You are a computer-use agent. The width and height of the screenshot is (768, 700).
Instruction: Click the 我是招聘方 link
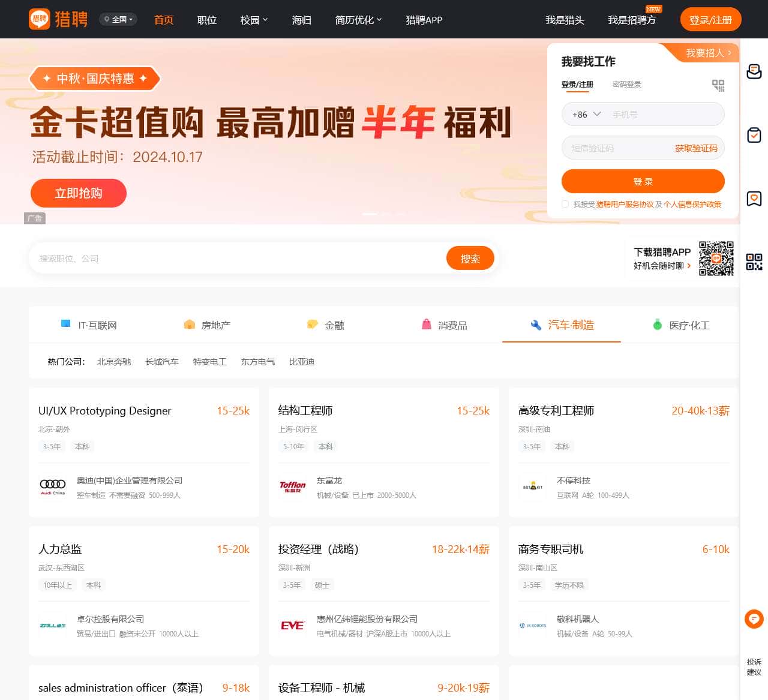(x=632, y=20)
